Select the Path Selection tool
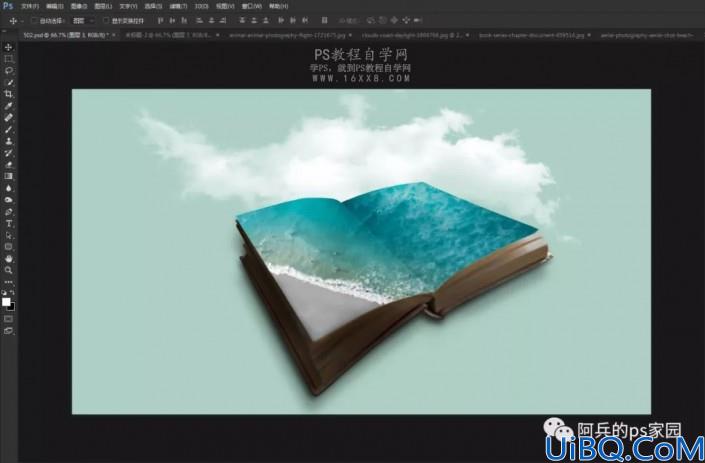Viewport: 705px width, 463px height. click(8, 235)
